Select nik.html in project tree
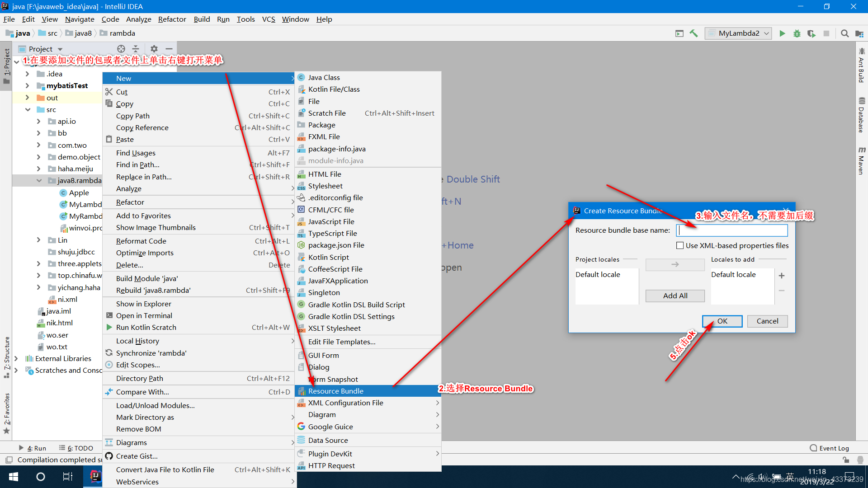The image size is (868, 488). click(55, 323)
